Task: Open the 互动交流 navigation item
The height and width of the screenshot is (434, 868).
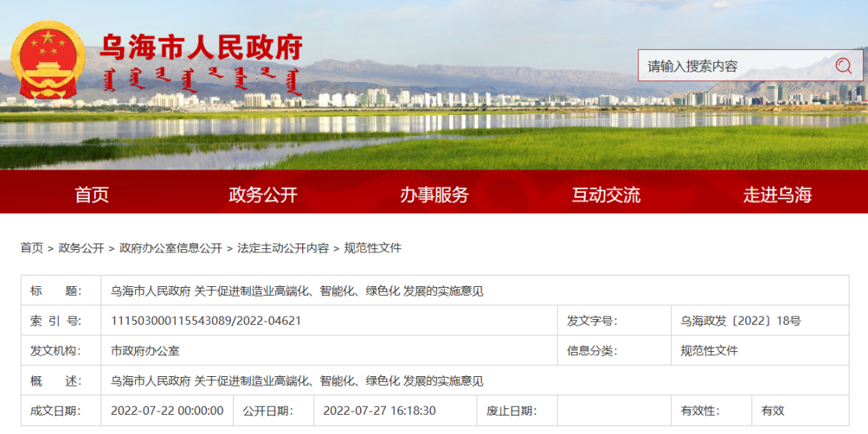Action: coord(606,194)
